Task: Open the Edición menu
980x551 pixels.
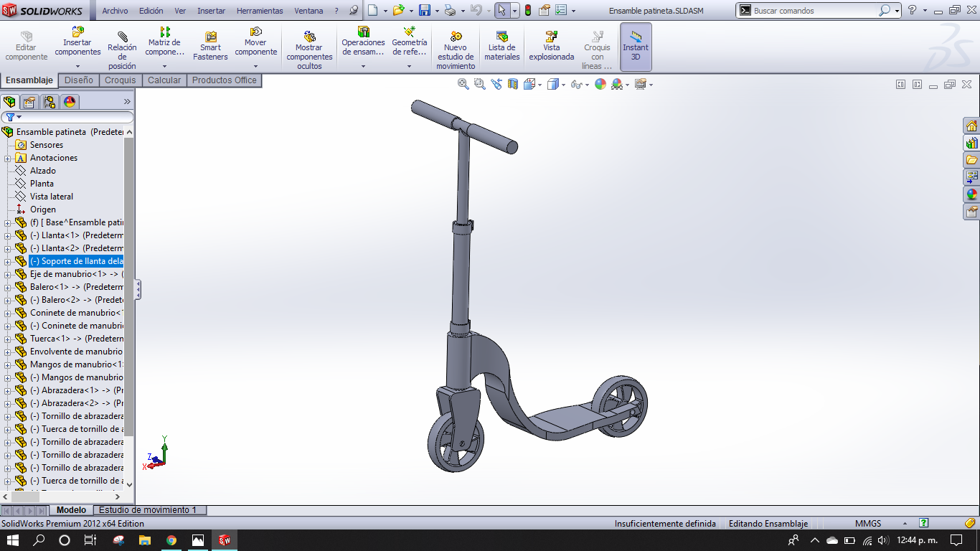Action: coord(151,11)
